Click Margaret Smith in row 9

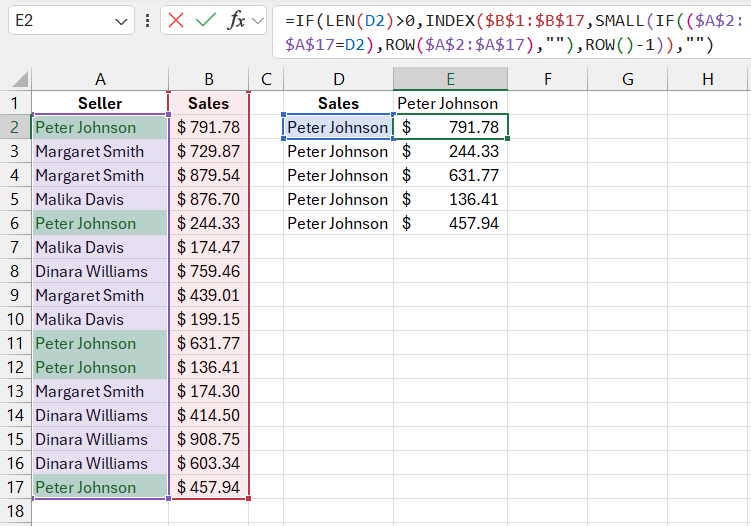100,295
